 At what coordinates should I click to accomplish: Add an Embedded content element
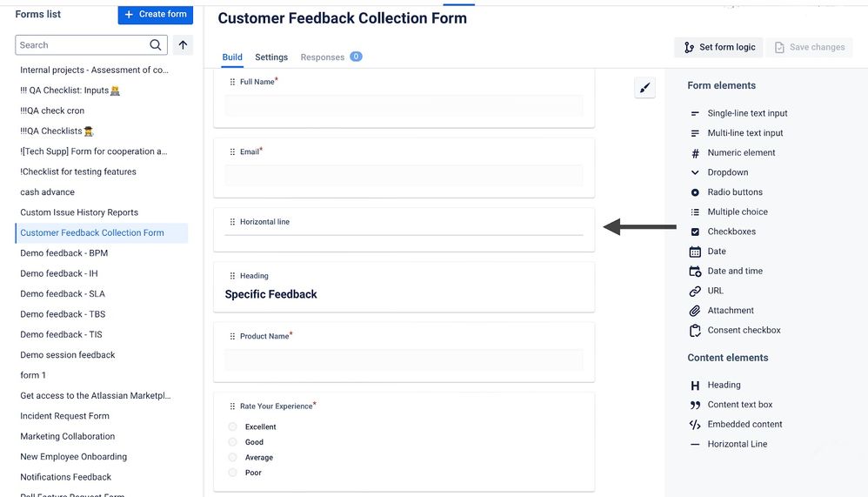(x=736, y=425)
